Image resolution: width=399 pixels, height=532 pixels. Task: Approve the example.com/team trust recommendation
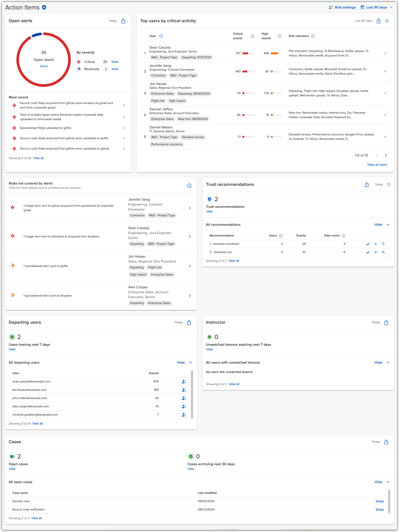368,244
